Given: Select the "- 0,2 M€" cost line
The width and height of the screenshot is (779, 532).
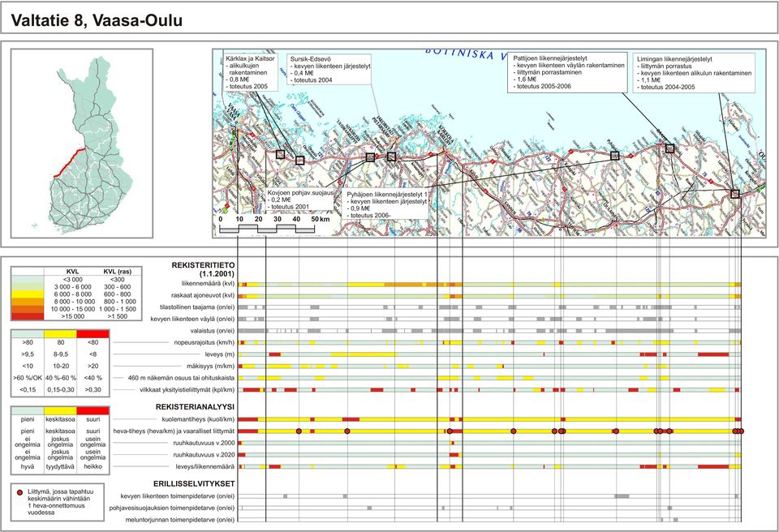Looking at the screenshot, I should coord(278,199).
